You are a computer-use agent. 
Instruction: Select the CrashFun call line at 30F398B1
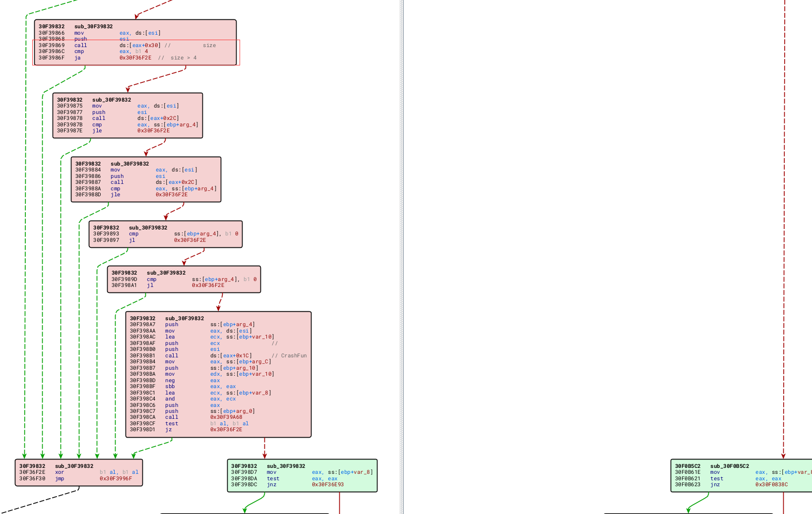pos(218,356)
